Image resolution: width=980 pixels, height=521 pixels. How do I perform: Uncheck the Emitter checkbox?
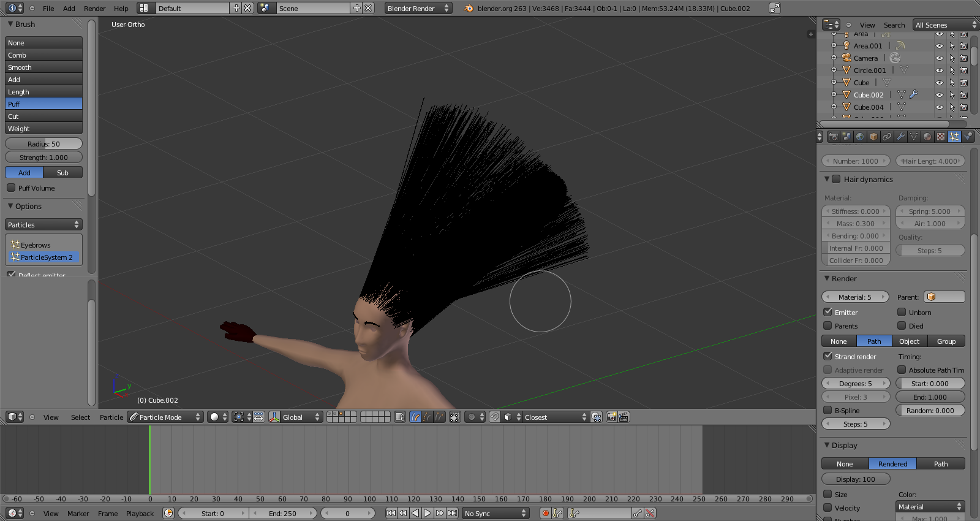(x=828, y=312)
